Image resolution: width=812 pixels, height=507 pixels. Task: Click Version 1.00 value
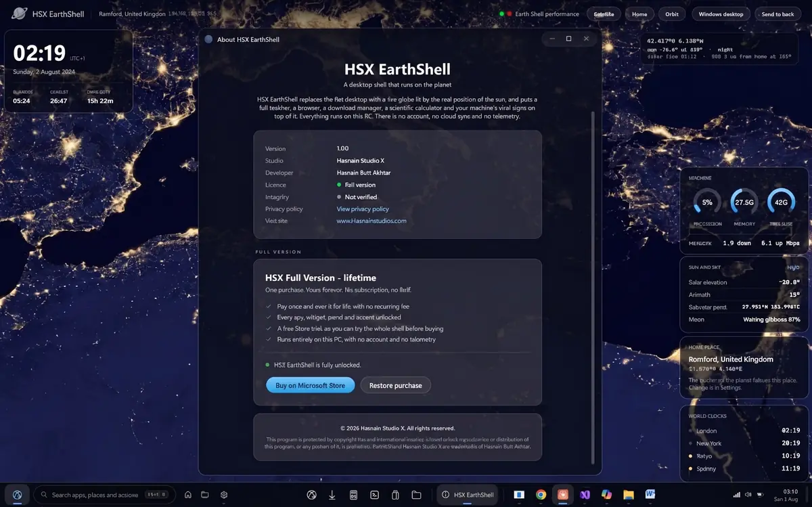coord(342,149)
